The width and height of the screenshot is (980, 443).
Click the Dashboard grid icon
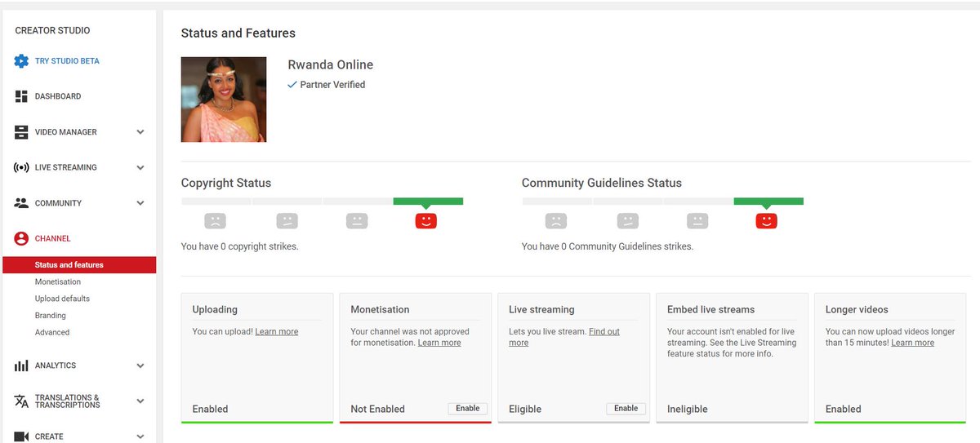point(21,96)
